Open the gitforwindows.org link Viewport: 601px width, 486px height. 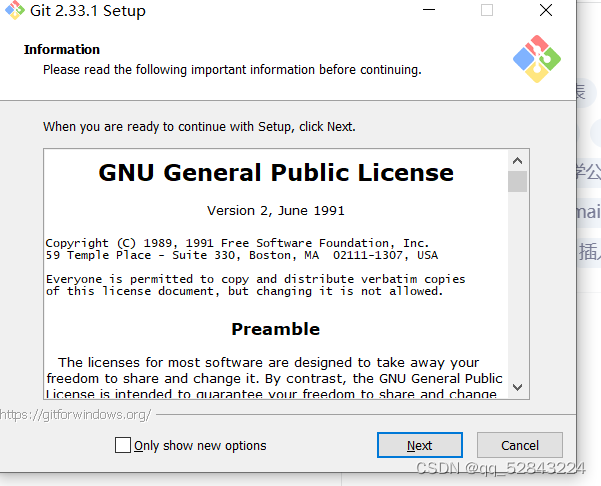[x=76, y=415]
